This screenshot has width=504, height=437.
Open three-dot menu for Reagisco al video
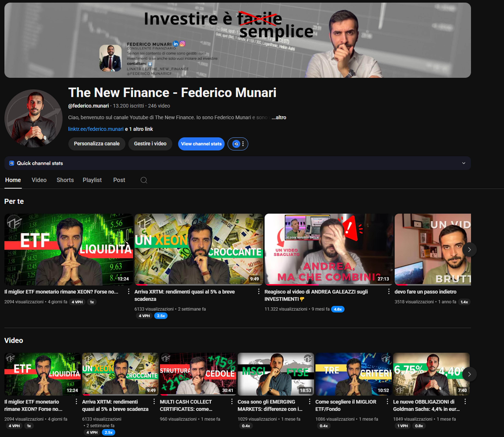click(x=389, y=291)
